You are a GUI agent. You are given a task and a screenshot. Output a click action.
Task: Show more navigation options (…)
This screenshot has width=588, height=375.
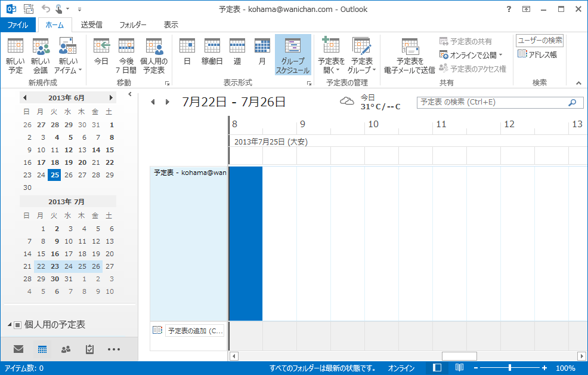click(x=114, y=349)
